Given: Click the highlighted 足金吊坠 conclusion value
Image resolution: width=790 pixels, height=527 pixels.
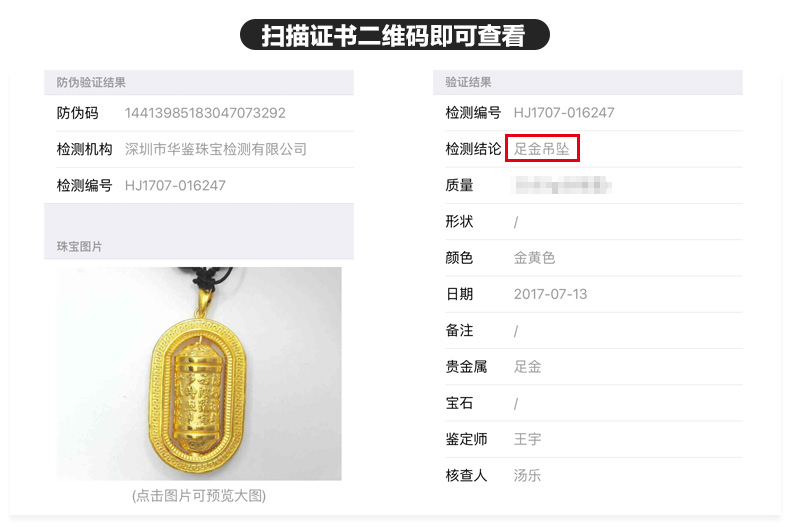Looking at the screenshot, I should click(542, 149).
